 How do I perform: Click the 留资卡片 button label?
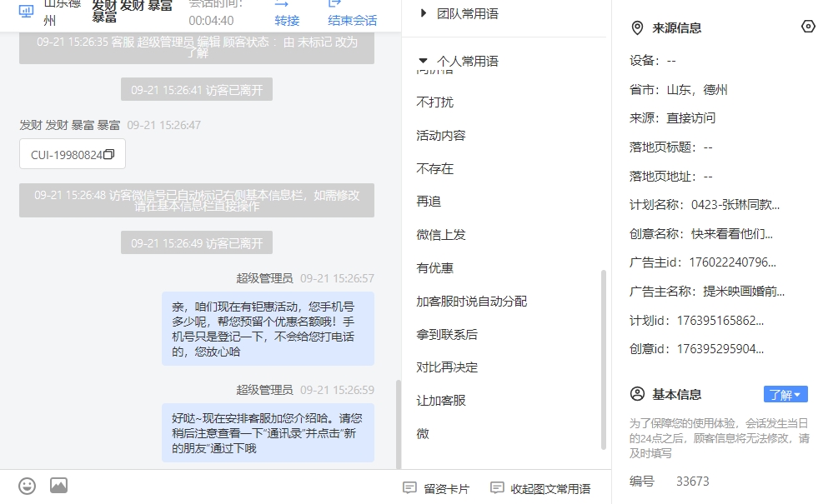447,489
